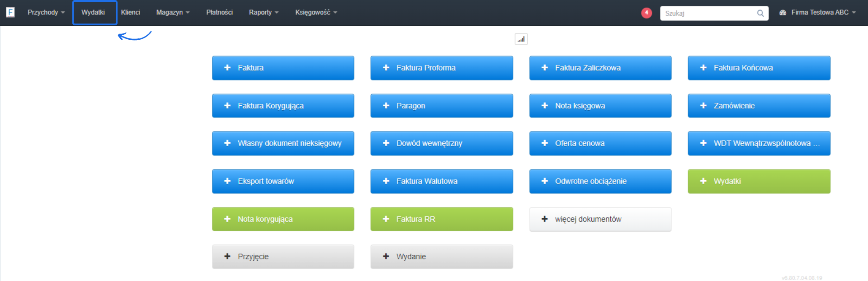Expand the Księgowość dropdown
This screenshot has height=281, width=868.
point(316,12)
